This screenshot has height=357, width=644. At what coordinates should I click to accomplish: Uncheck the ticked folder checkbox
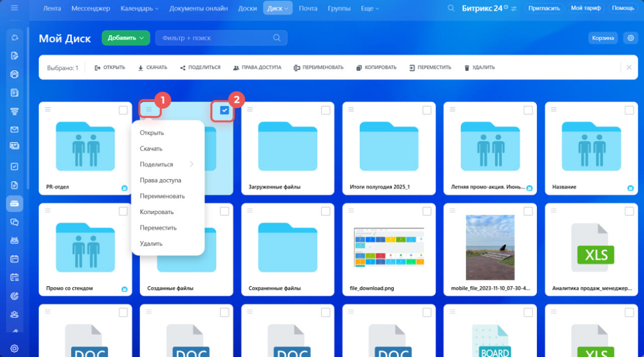point(224,110)
